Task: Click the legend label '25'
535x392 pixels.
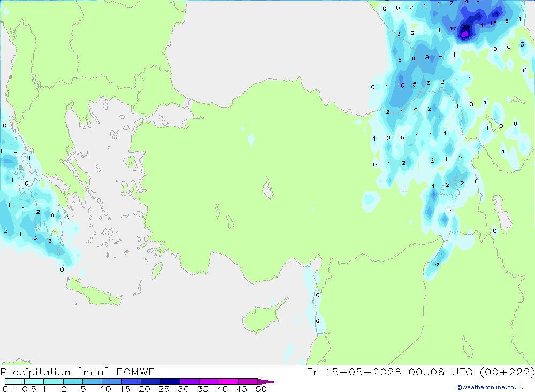Action: [164, 389]
